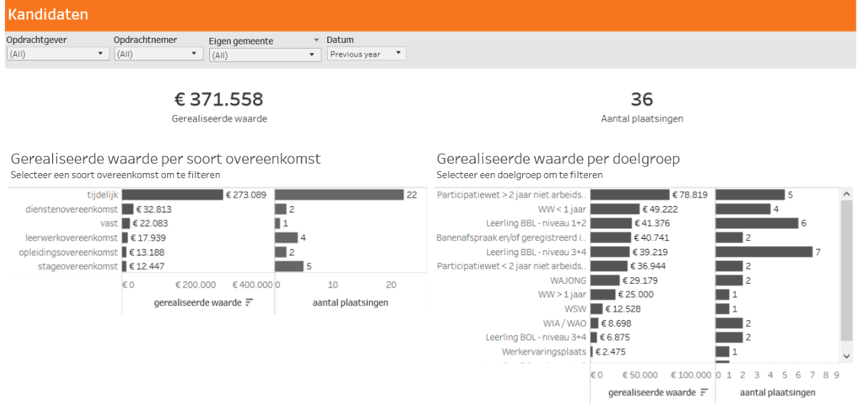Select stageovereenkomst bar with 5 placements
The height and width of the screenshot is (414, 868).
coord(289,266)
